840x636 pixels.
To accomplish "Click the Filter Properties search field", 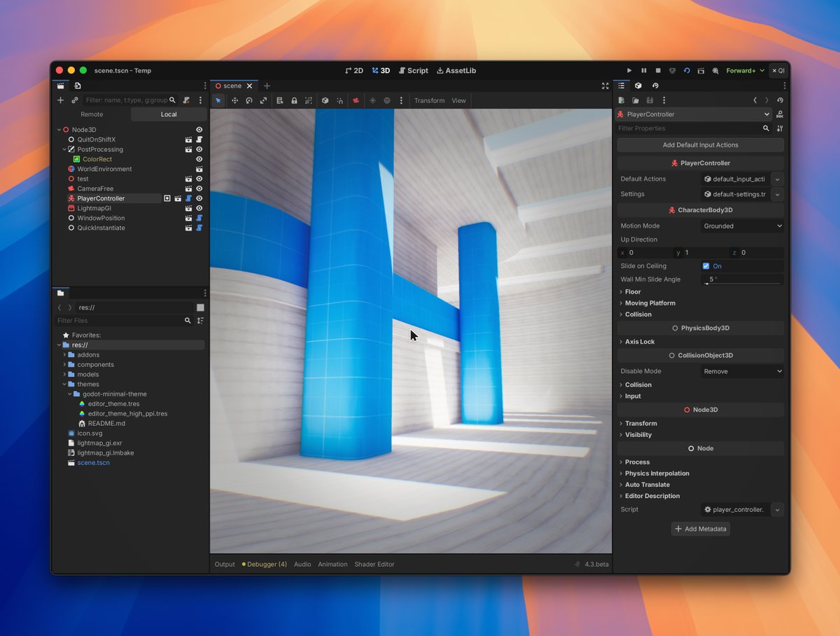I will pyautogui.click(x=693, y=128).
